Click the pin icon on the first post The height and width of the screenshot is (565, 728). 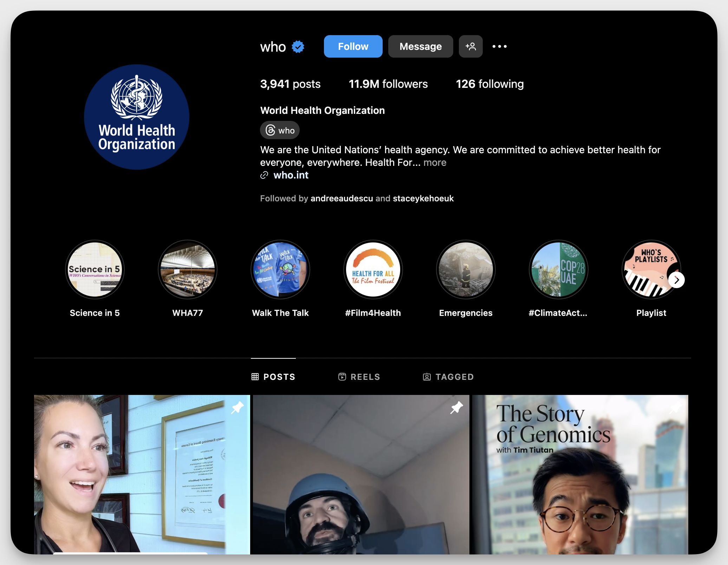coord(238,408)
